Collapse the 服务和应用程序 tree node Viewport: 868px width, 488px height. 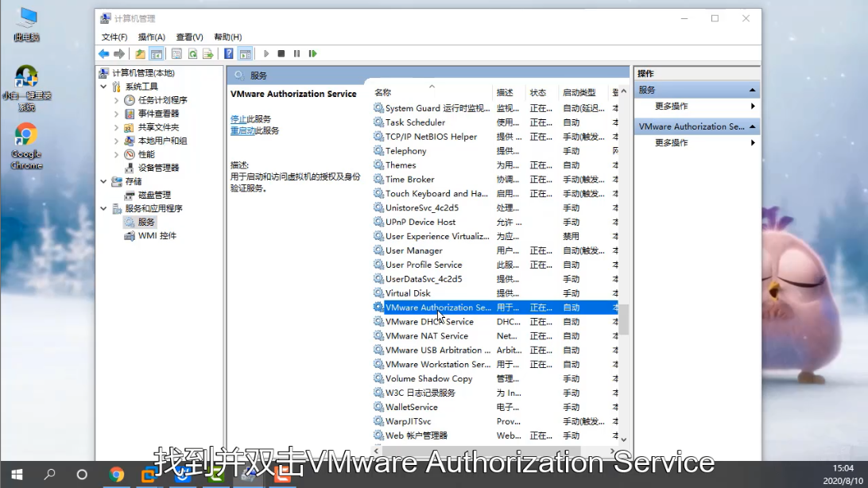pyautogui.click(x=103, y=208)
